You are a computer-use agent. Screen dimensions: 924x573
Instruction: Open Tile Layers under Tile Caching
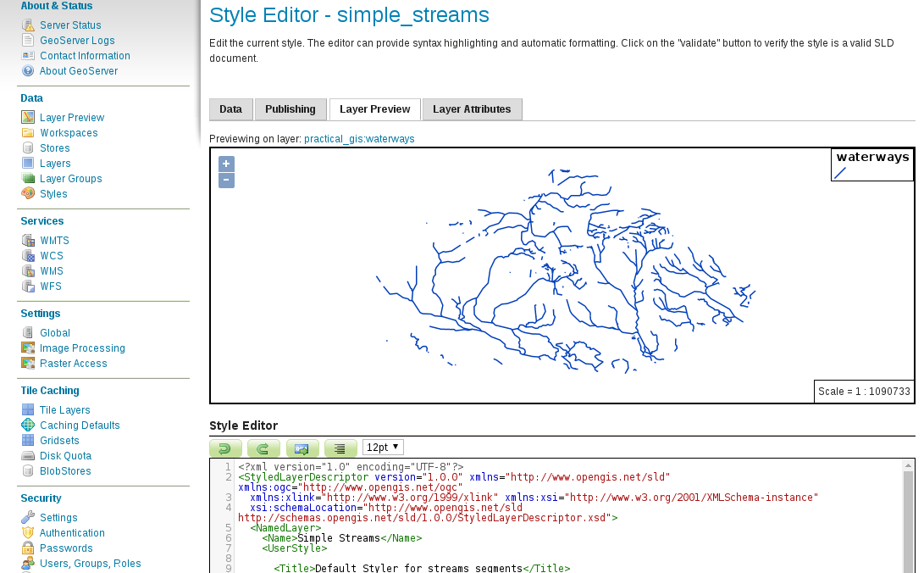point(64,410)
